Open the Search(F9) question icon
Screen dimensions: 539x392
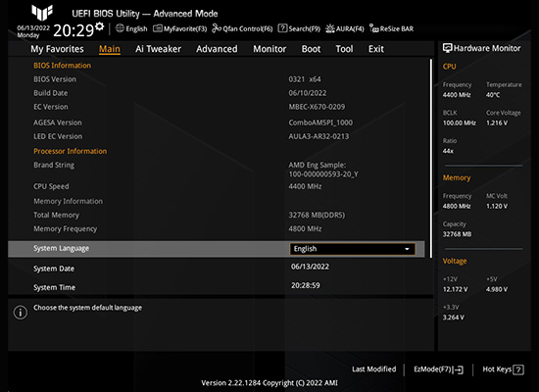[282, 28]
